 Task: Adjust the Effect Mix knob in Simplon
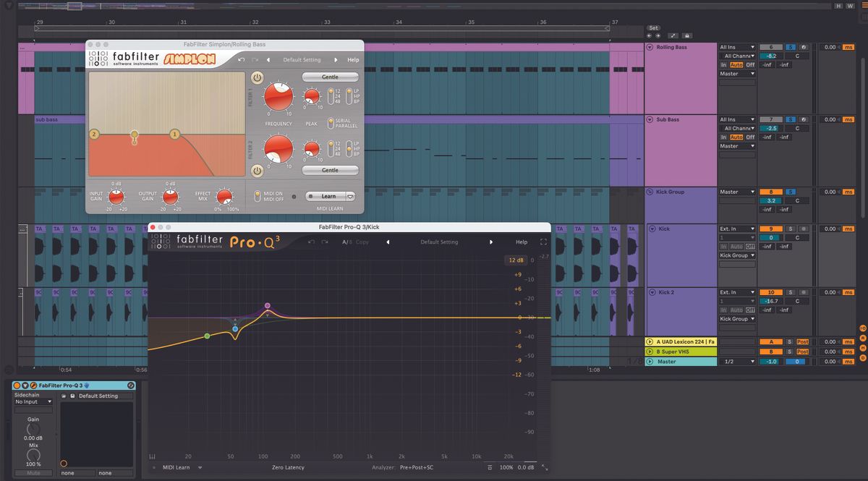pyautogui.click(x=224, y=197)
